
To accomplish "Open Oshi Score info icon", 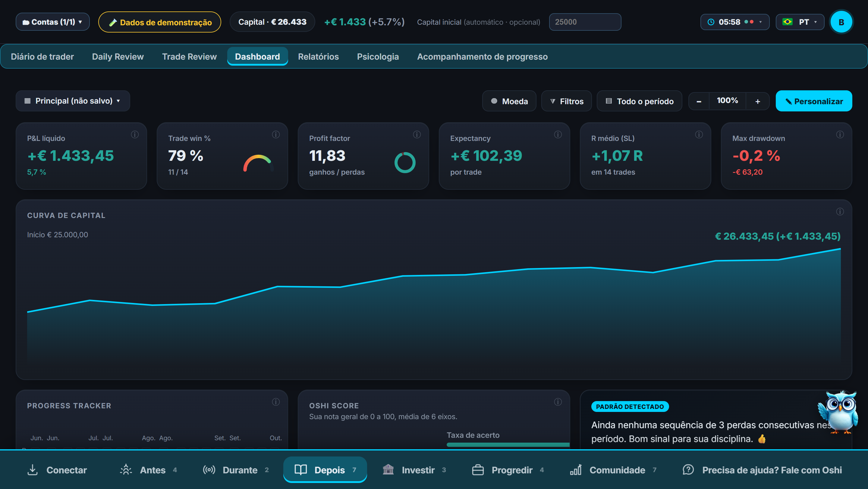I will click(x=558, y=402).
